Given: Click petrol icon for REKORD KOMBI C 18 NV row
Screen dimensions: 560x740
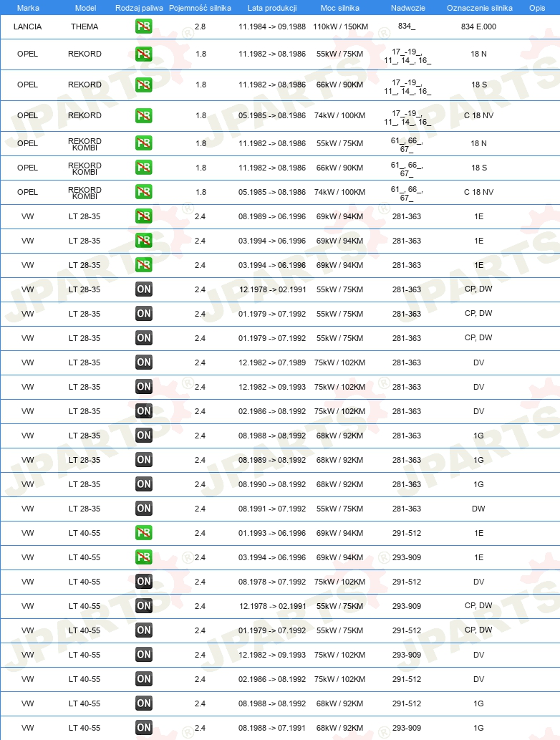Looking at the screenshot, I should 144,192.
